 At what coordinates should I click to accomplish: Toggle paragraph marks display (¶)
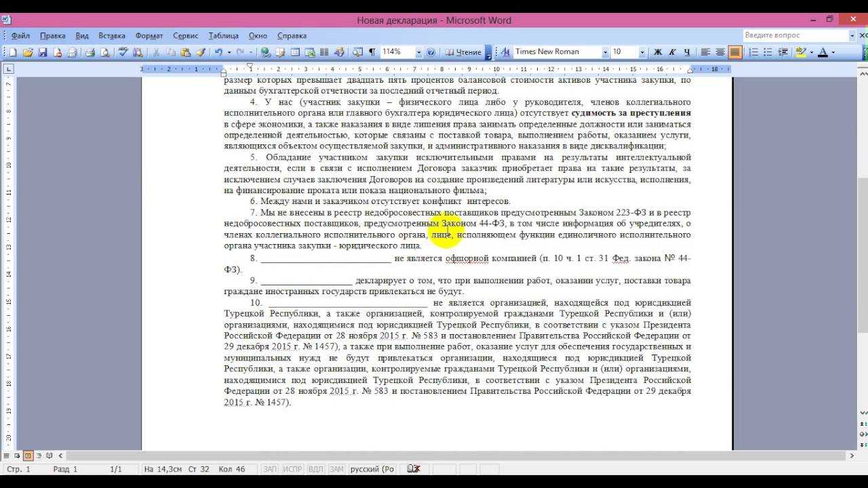372,52
